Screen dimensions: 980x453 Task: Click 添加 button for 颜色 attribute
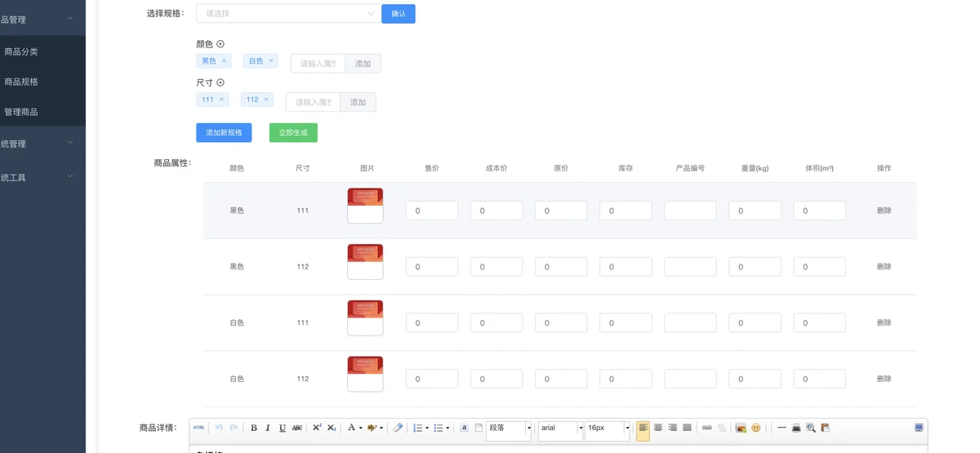coord(363,64)
